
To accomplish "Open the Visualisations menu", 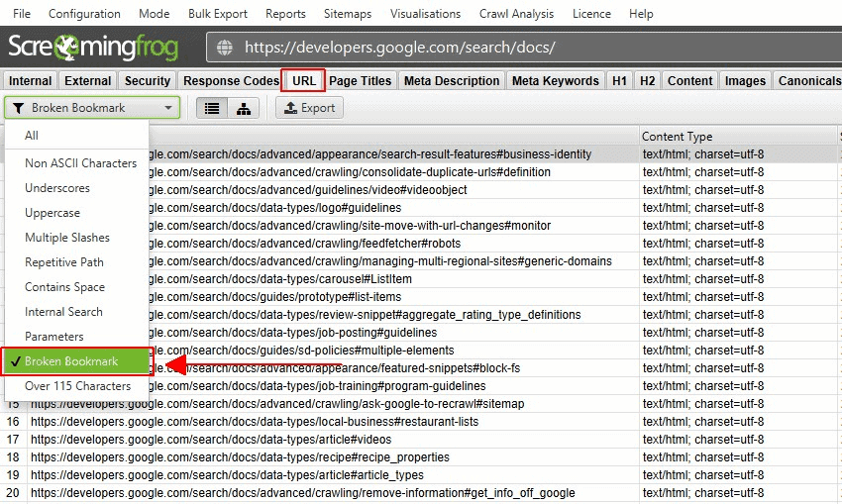I will [425, 14].
